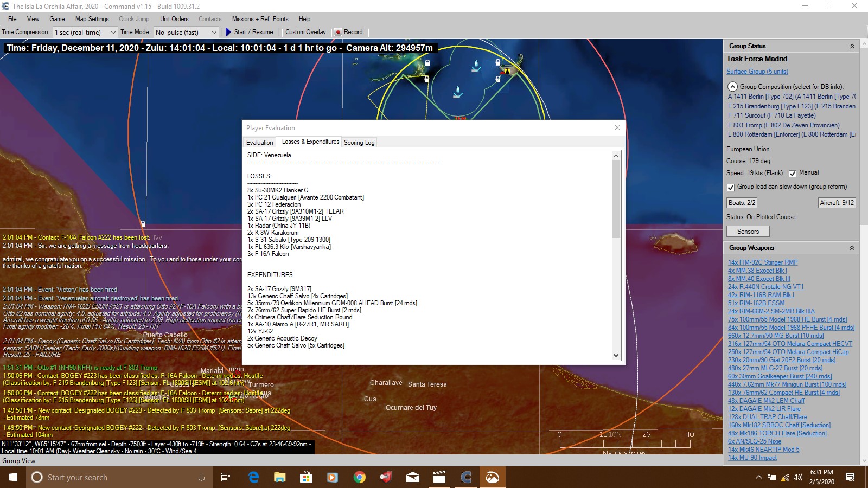
Task: Open A 1411 Berlin database link
Action: click(x=792, y=97)
